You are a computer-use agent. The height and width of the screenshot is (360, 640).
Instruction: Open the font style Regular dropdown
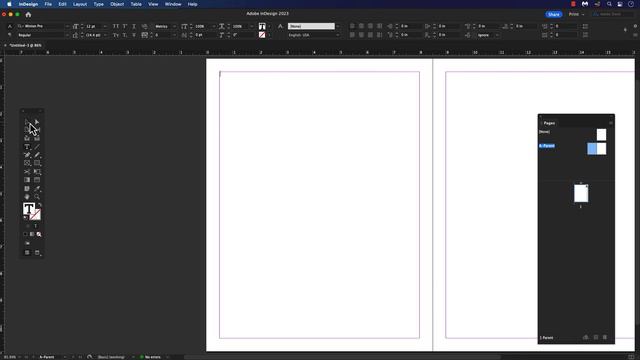click(x=67, y=35)
